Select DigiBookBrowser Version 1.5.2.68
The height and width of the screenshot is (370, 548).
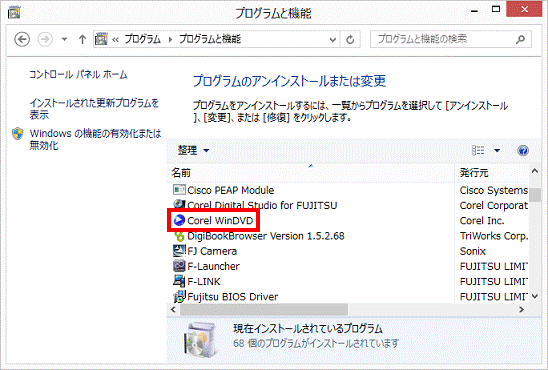266,236
